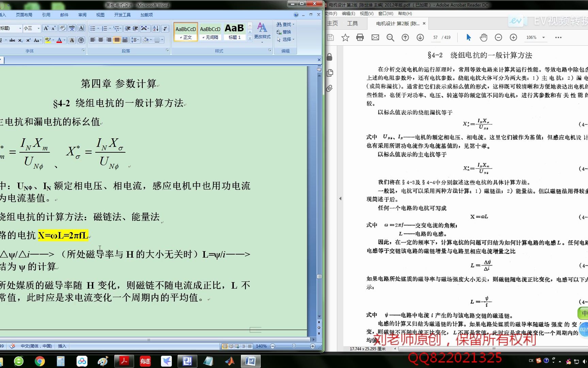Image resolution: width=588 pixels, height=368 pixels.
Task: Apply yellow text highlight color
Action: [x=48, y=40]
